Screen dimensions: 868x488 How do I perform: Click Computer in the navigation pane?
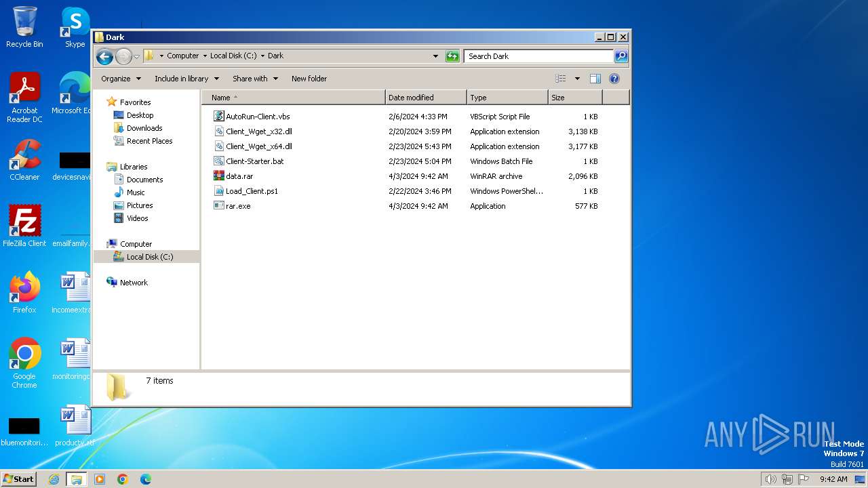click(x=136, y=244)
